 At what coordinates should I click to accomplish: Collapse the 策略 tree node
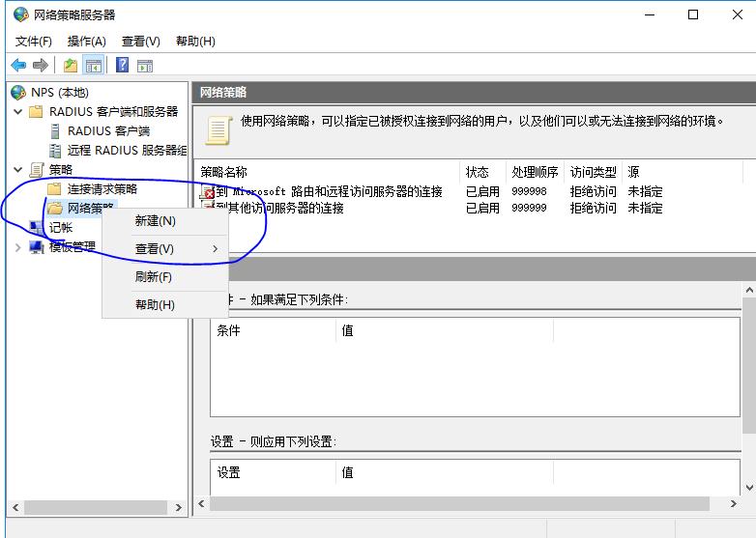17,170
